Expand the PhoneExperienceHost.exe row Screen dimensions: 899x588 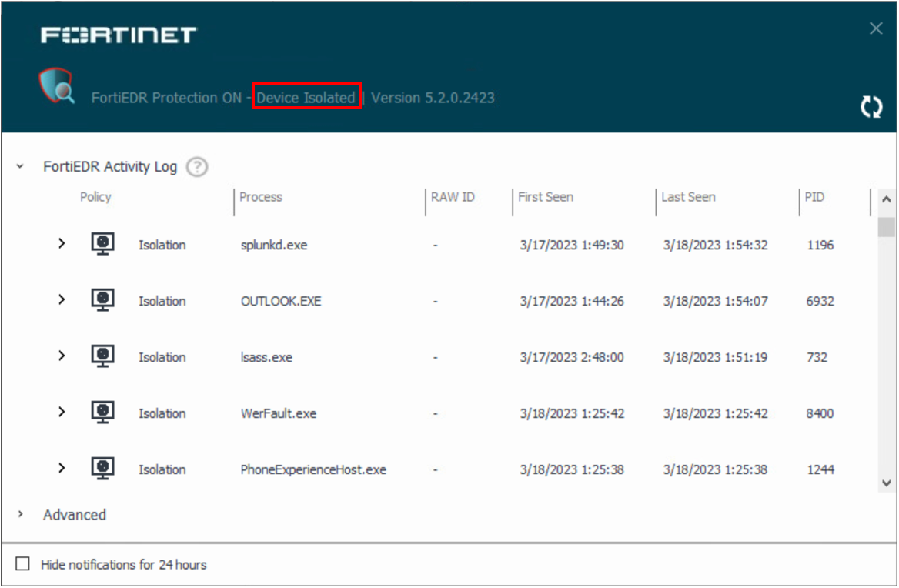pos(62,468)
